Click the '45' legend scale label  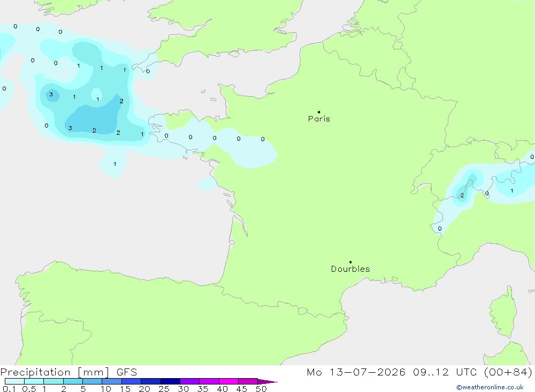coord(242,389)
